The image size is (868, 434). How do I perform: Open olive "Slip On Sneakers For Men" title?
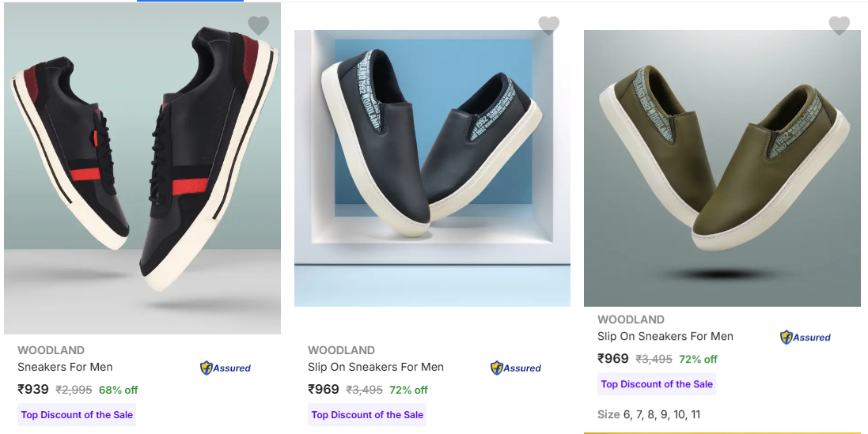point(665,336)
